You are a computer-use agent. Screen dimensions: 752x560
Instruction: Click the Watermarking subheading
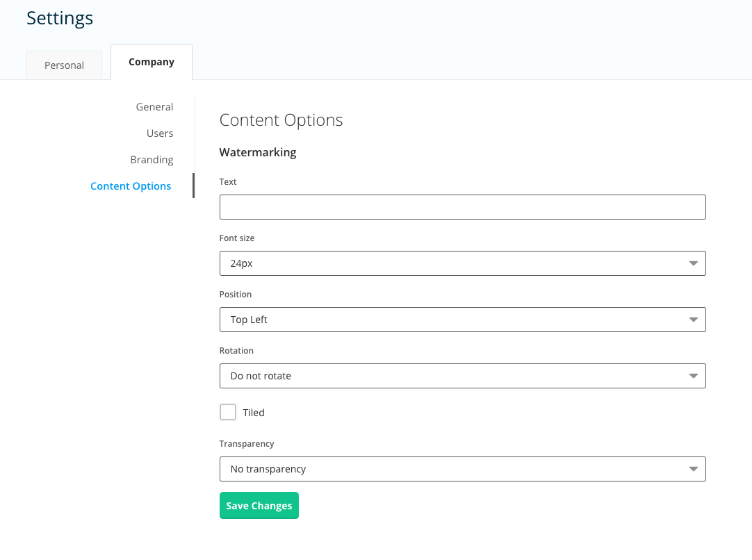(x=258, y=152)
